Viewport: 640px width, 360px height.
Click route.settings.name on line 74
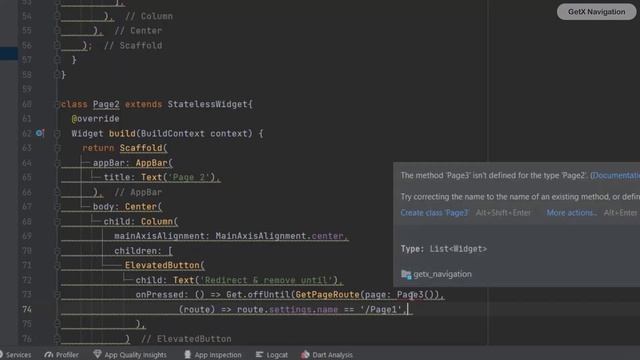coord(287,309)
